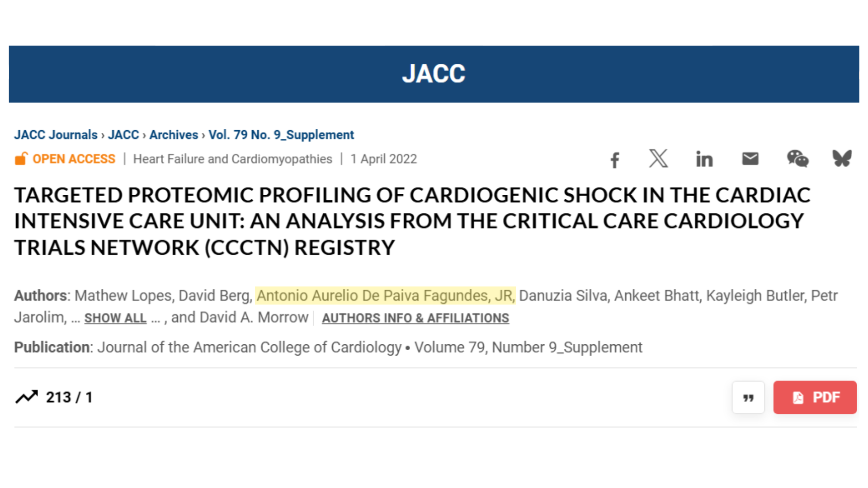Click the metrics trending arrow icon
The width and height of the screenshot is (868, 488).
27,397
